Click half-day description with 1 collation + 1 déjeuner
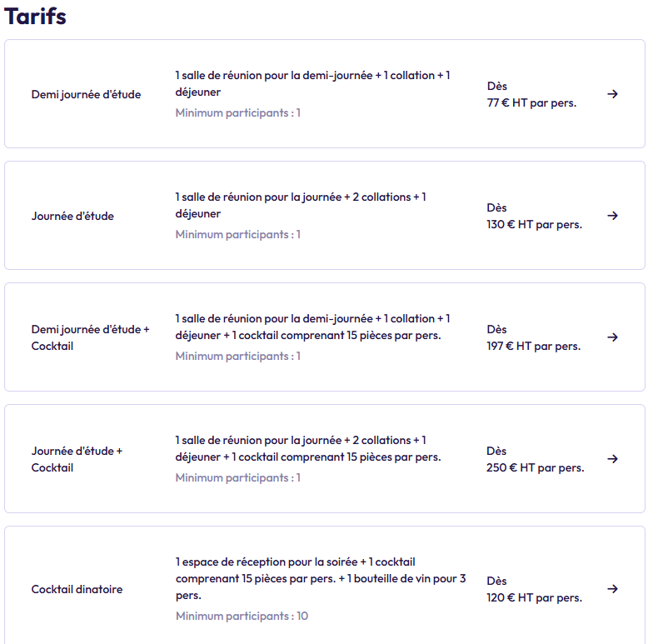Screen dimensions: 648x644 pos(312,83)
